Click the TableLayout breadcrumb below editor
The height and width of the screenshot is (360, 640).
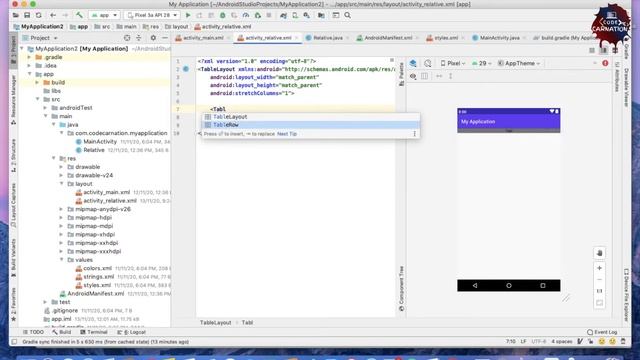click(x=216, y=322)
